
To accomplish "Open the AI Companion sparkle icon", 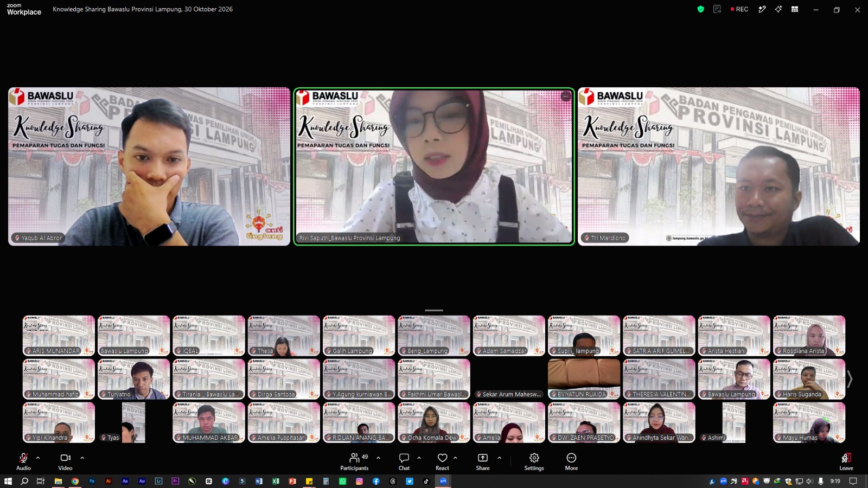I will point(778,9).
